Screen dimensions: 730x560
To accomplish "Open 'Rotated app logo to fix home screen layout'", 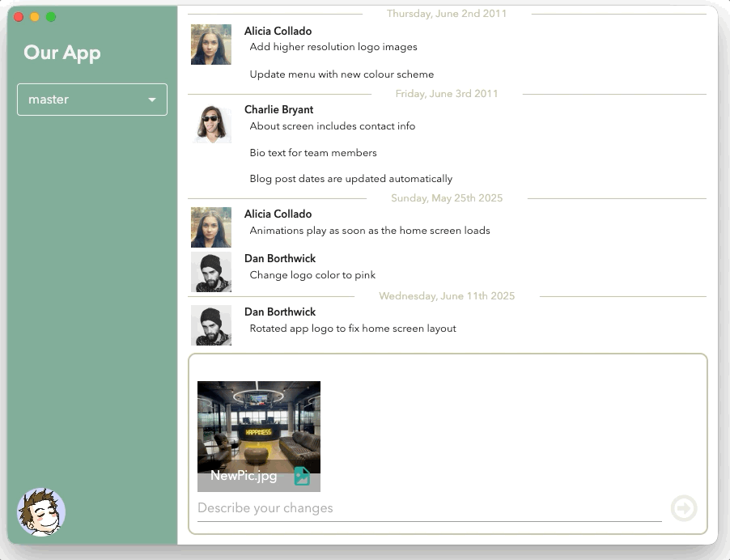I will pos(353,329).
